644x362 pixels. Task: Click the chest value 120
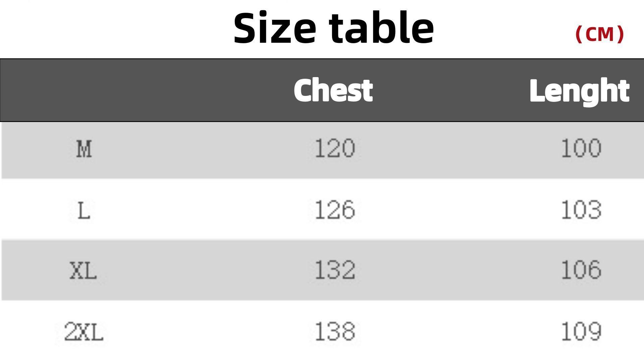pos(335,148)
